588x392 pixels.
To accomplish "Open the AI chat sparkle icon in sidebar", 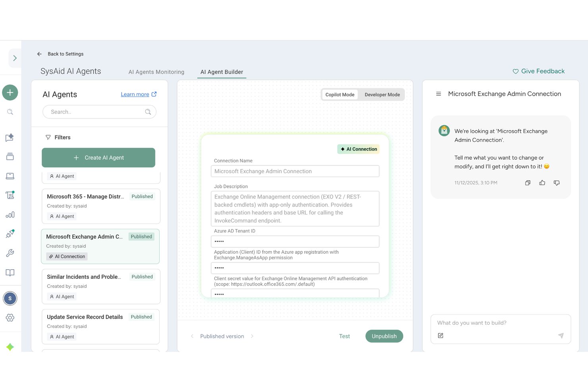I will pyautogui.click(x=10, y=137).
